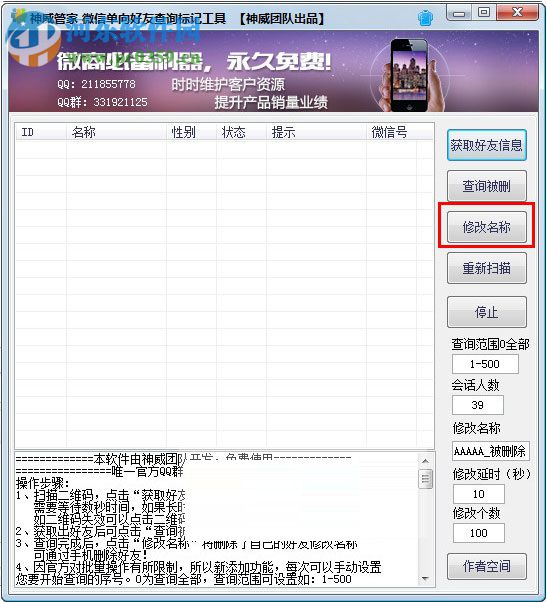Click the query range field showing 1-500

tap(485, 364)
